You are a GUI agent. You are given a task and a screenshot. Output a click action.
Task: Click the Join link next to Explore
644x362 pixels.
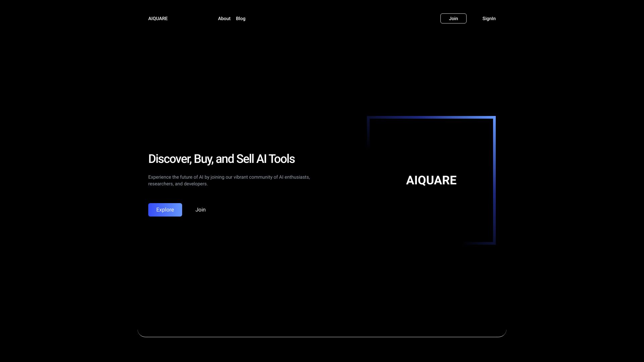(x=200, y=209)
